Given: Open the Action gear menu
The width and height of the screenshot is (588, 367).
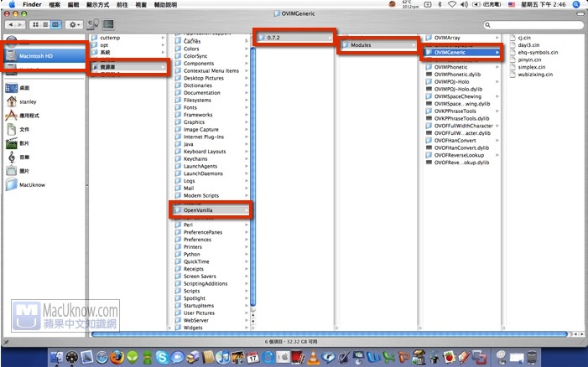Looking at the screenshot, I should tap(75, 24).
